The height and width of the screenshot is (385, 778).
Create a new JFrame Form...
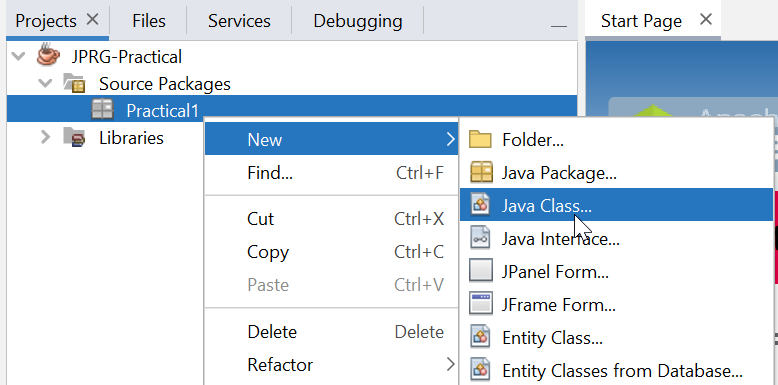pos(616,304)
